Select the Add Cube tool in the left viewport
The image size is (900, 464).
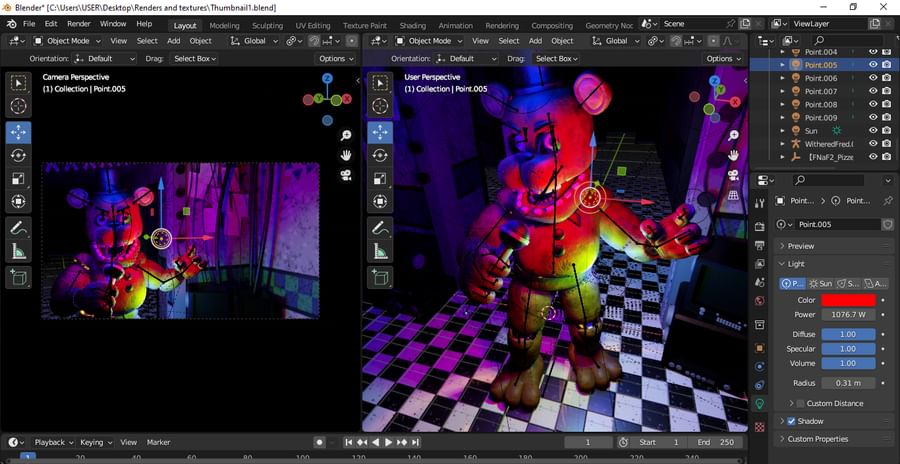(x=18, y=277)
